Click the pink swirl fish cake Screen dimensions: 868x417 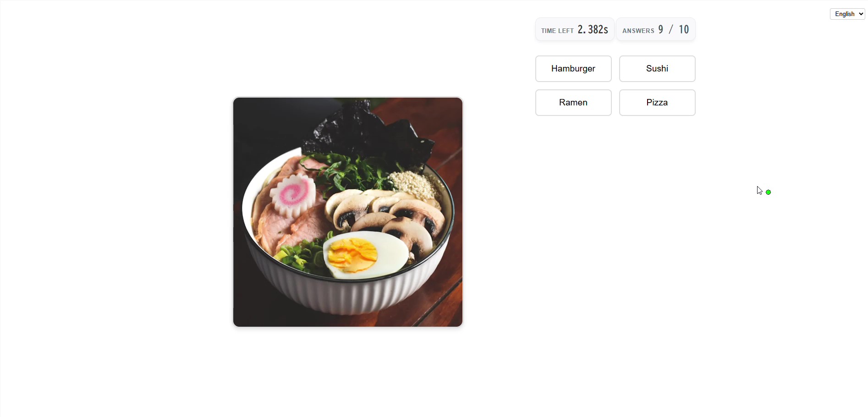coord(293,195)
